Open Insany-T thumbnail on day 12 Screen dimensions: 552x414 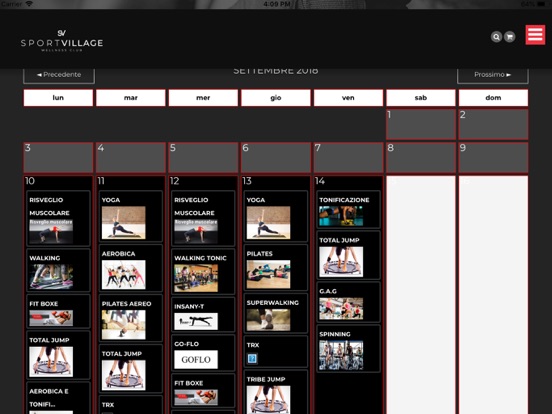[x=196, y=321]
